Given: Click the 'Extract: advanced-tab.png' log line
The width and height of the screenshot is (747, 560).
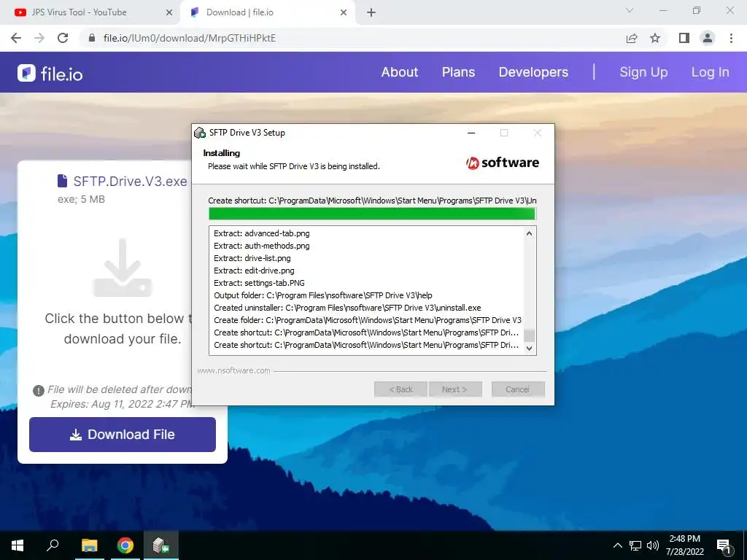Looking at the screenshot, I should 262,233.
